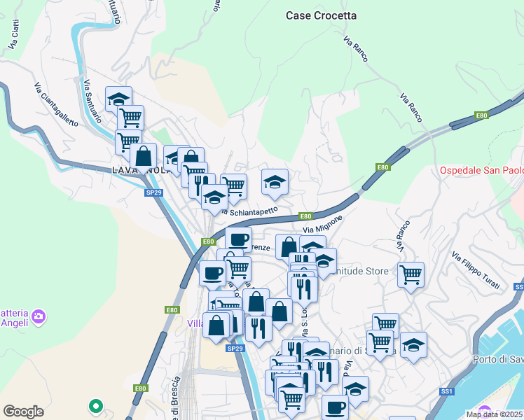Select the cafe marker beside E80 label
524x420 pixels.
(238, 239)
